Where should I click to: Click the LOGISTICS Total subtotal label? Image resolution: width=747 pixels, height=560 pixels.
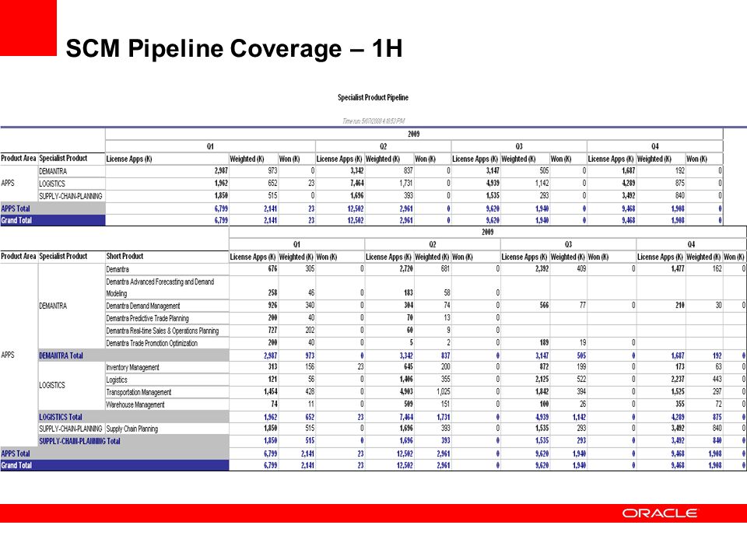(61, 417)
